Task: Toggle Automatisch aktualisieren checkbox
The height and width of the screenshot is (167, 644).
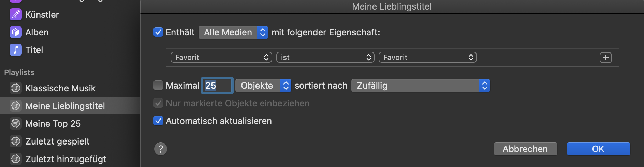Action: click(x=158, y=121)
